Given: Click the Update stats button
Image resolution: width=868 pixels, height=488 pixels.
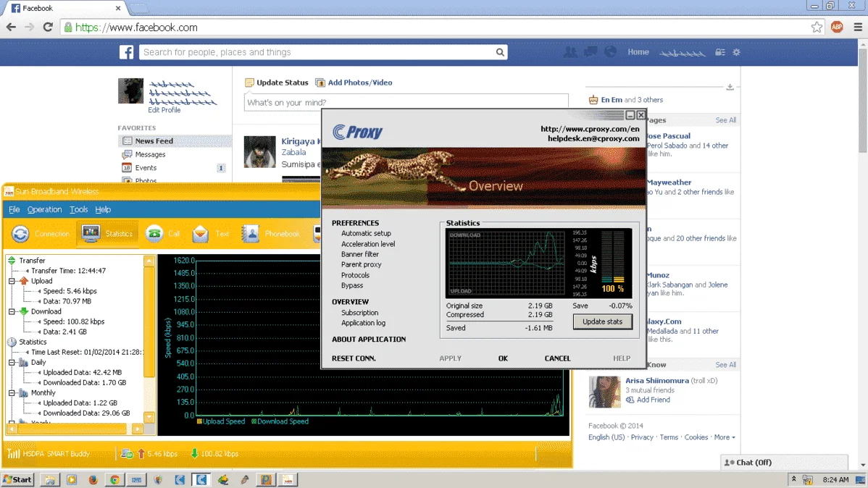Looking at the screenshot, I should click(x=602, y=321).
